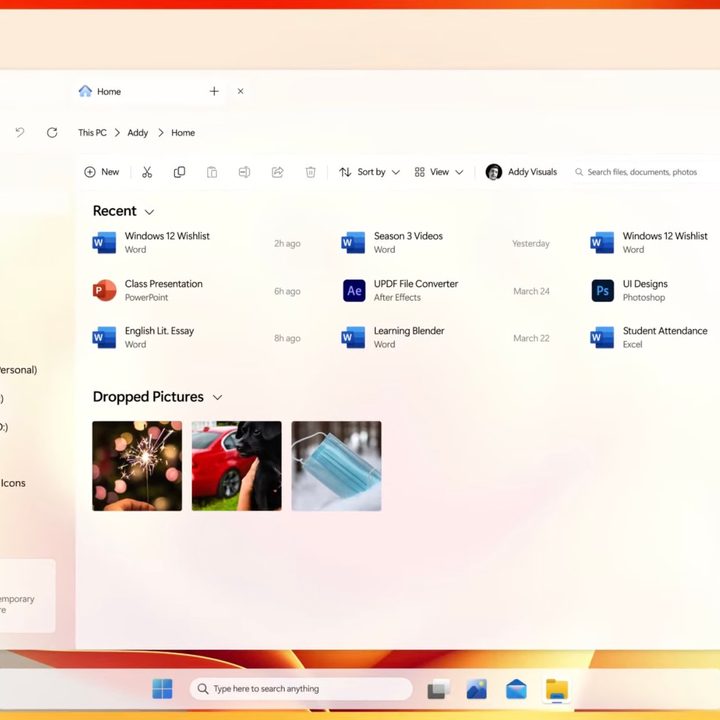Open the Sort by dropdown

[369, 172]
